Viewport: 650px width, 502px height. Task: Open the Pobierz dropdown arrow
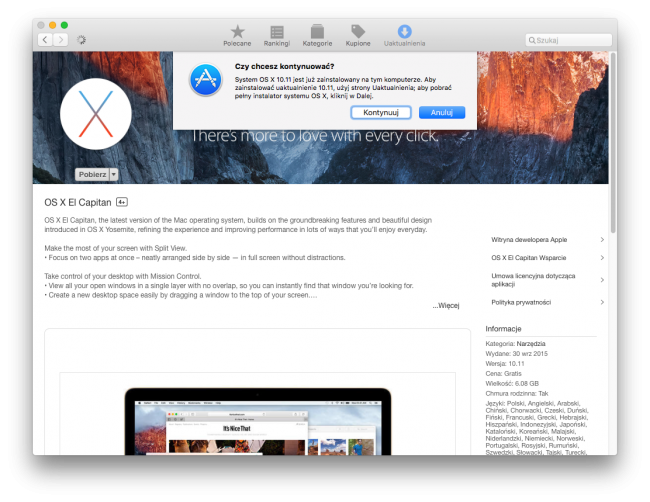(x=114, y=175)
